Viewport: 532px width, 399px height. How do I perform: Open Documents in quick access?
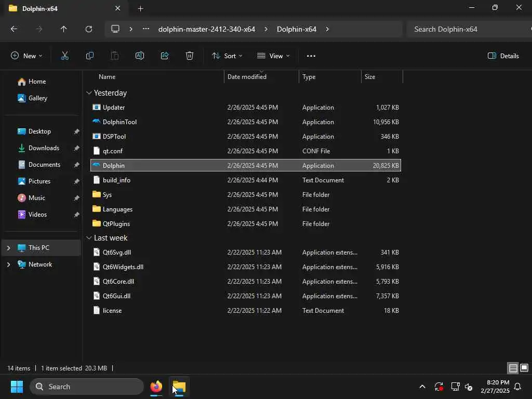42,165
